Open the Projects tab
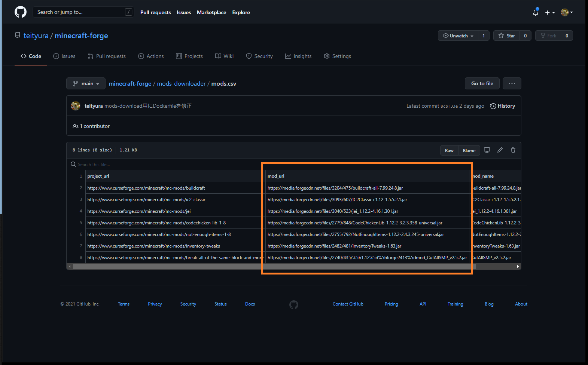The image size is (588, 365). point(189,56)
